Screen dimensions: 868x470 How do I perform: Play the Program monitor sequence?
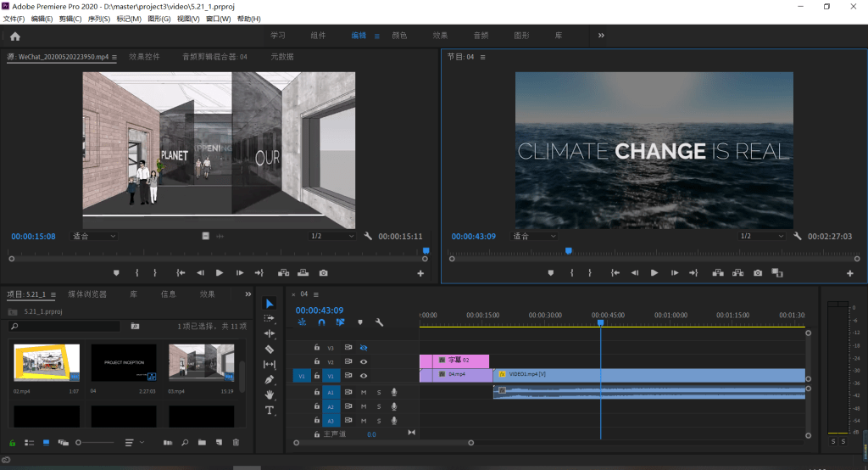pos(654,273)
